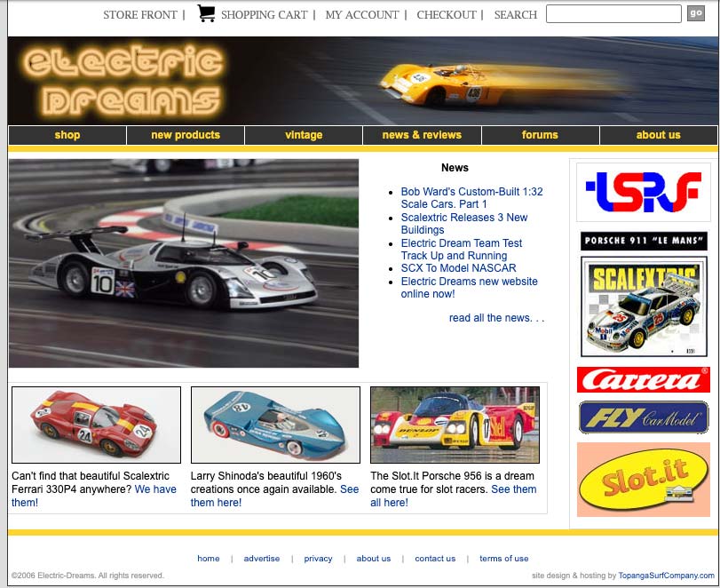Submit search with the go button
The height and width of the screenshot is (588, 720).
click(696, 13)
